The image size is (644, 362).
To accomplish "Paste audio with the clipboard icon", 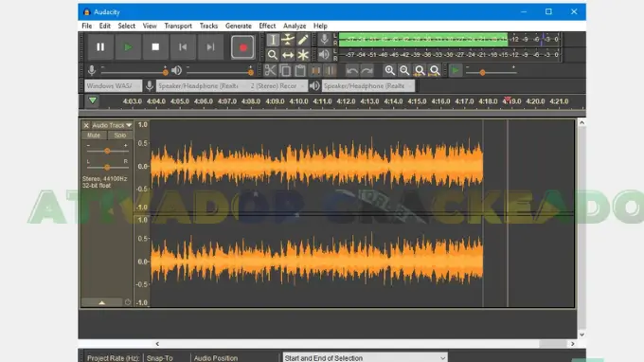I will point(300,71).
